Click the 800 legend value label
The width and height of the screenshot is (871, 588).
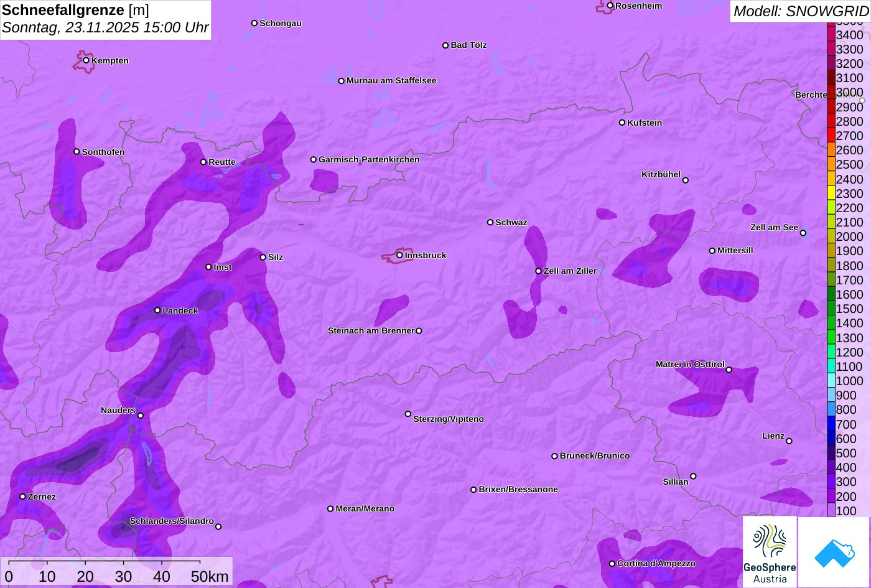click(846, 409)
